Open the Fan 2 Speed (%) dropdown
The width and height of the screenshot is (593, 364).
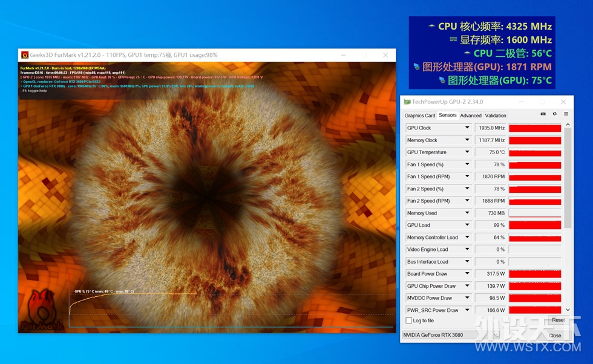coord(467,188)
